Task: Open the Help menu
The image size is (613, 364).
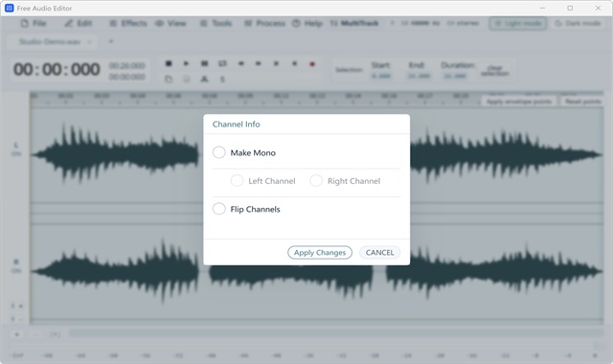Action: pos(307,23)
